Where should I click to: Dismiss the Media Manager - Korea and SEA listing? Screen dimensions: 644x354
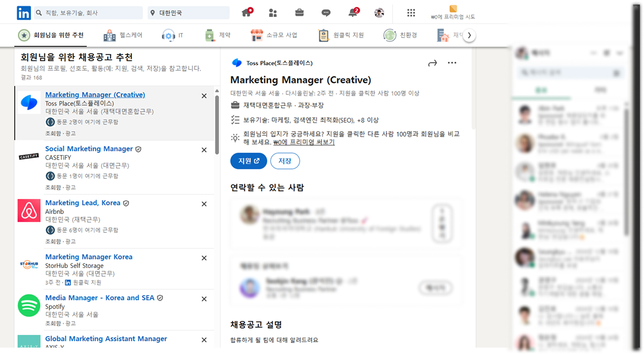pos(204,299)
